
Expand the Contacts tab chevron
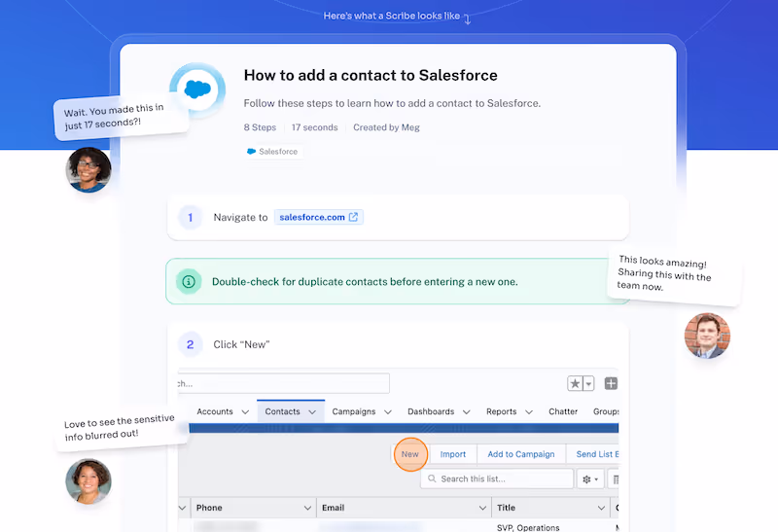point(312,412)
